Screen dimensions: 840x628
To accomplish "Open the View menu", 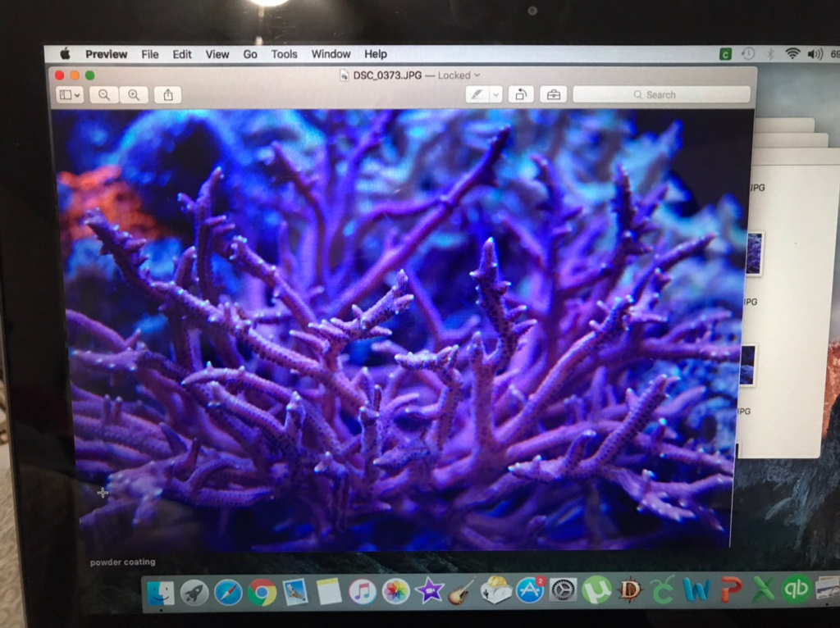I will (217, 54).
